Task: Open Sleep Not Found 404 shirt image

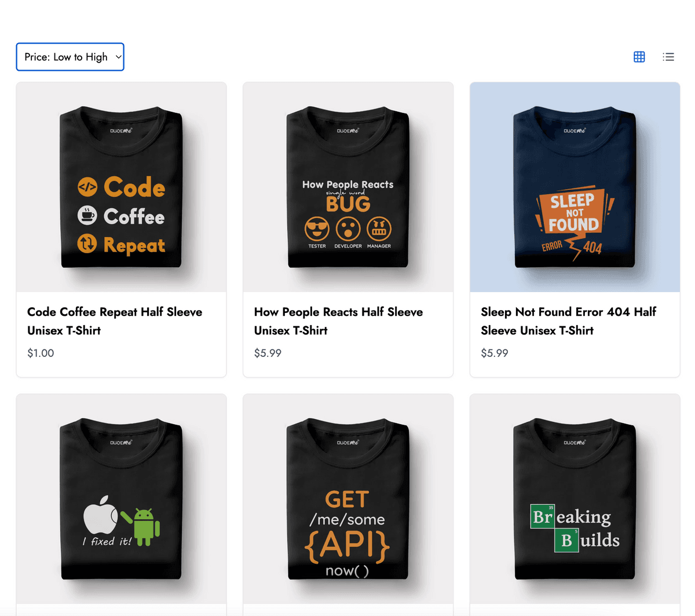Action: coord(575,187)
